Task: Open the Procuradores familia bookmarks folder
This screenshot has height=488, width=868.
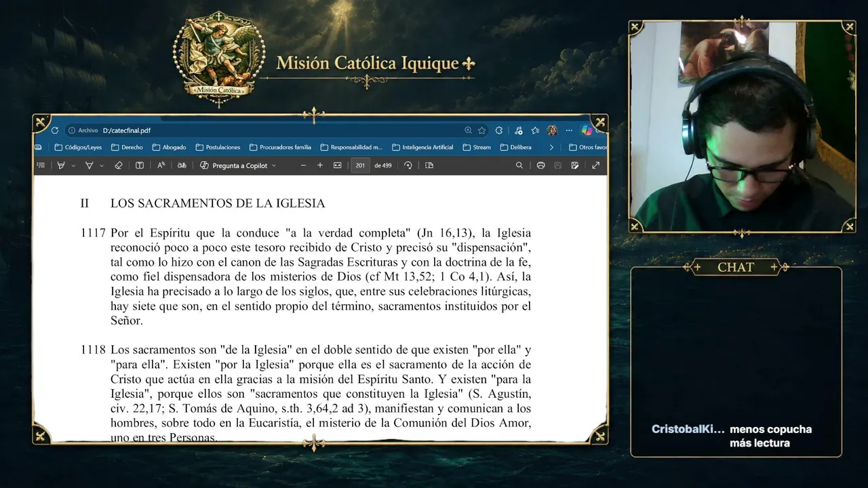Action: coord(280,147)
